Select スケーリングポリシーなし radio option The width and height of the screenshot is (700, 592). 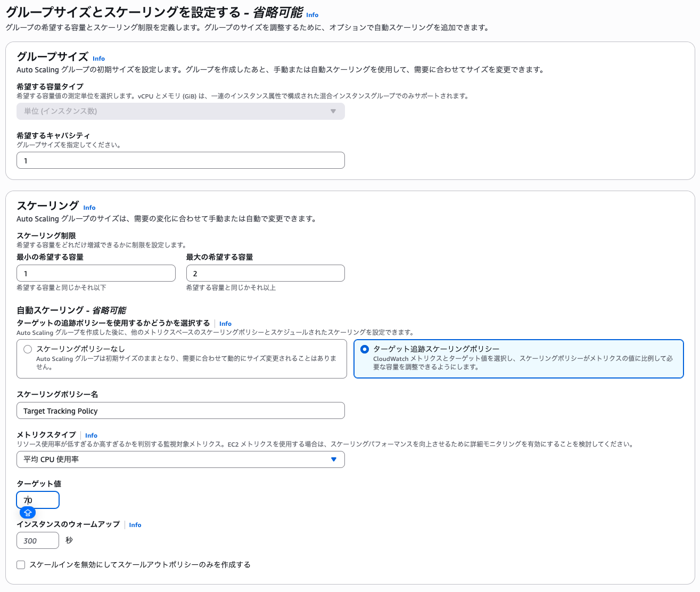(28, 349)
